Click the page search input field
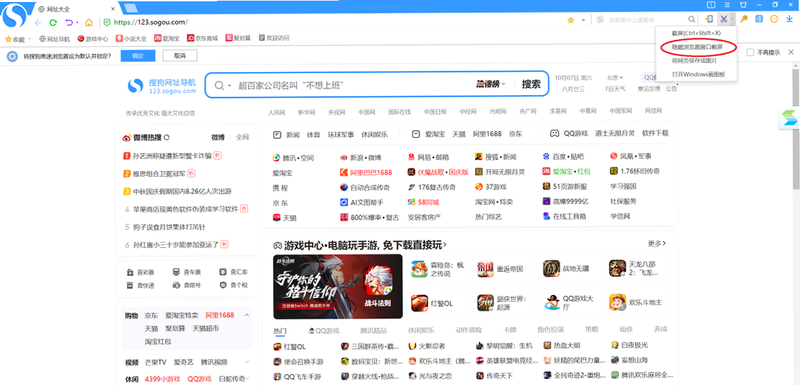800x387 pixels. [x=352, y=85]
